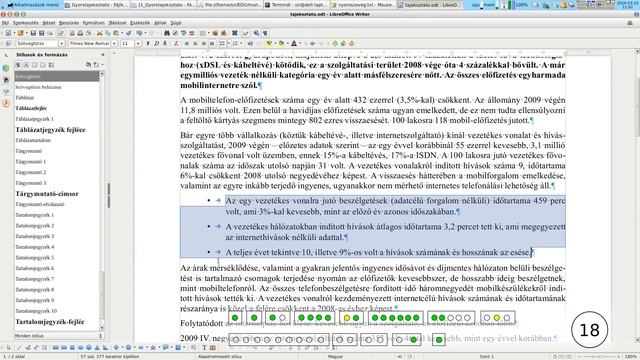
Task: Open Find & Replace via the binoculars icon
Action: click(167, 33)
